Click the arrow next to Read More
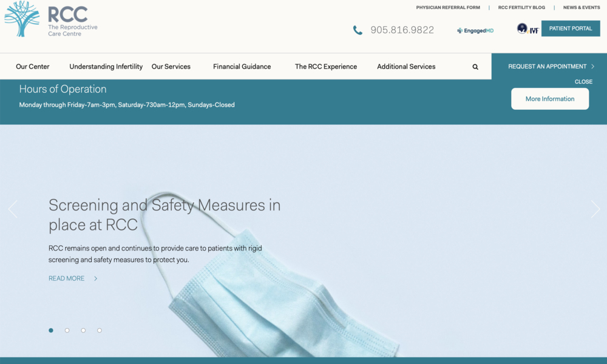607x364 pixels. pos(96,278)
